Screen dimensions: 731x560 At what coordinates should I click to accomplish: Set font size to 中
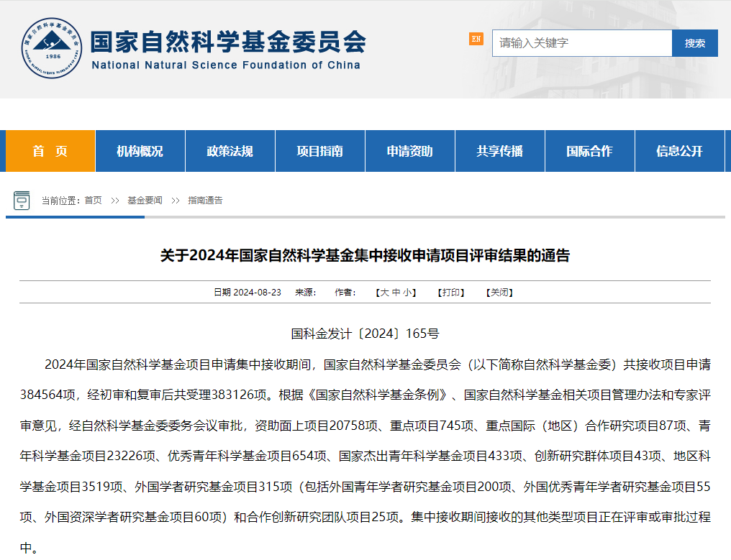[x=396, y=293]
